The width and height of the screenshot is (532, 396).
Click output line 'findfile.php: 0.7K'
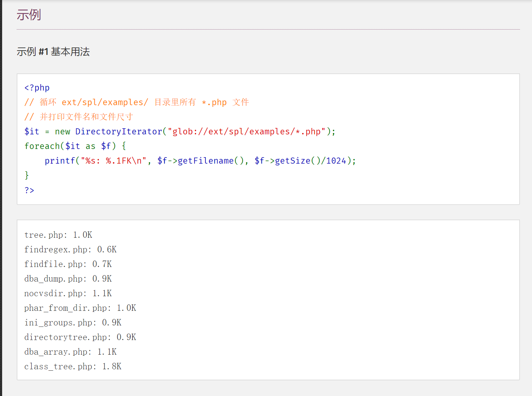68,264
